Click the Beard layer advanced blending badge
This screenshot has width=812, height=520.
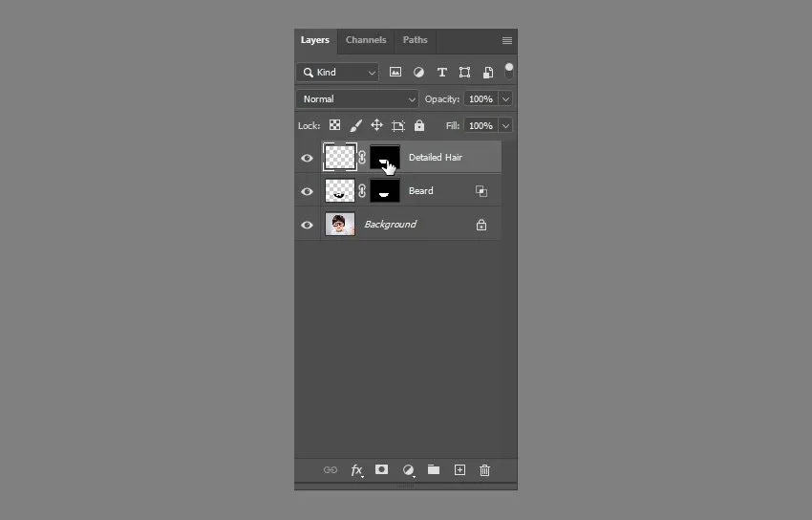tap(481, 191)
